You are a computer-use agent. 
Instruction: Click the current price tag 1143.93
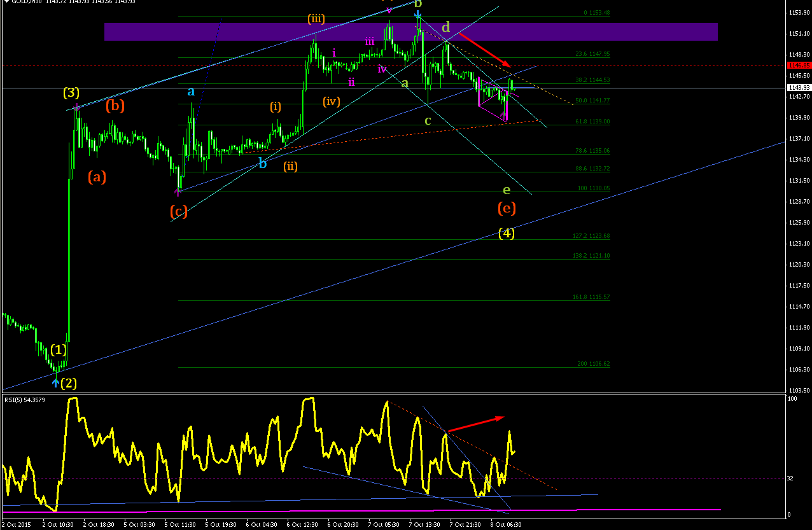coord(799,88)
